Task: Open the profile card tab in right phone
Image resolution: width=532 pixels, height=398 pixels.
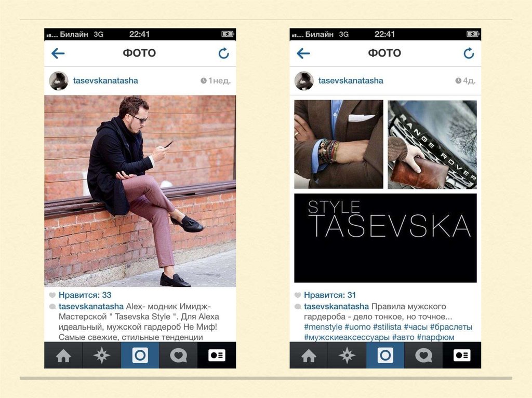Action: pyautogui.click(x=462, y=355)
